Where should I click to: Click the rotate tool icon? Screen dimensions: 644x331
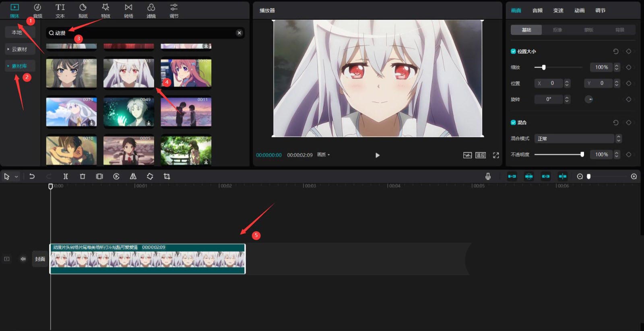coord(150,176)
